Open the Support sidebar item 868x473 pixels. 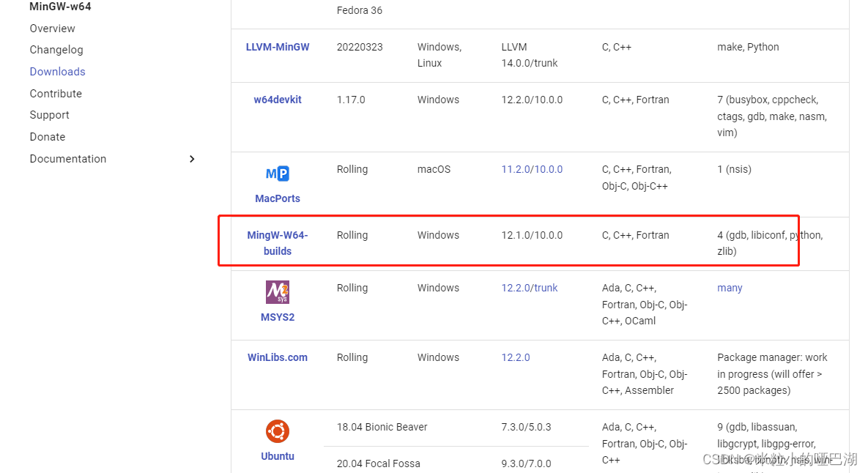[49, 115]
